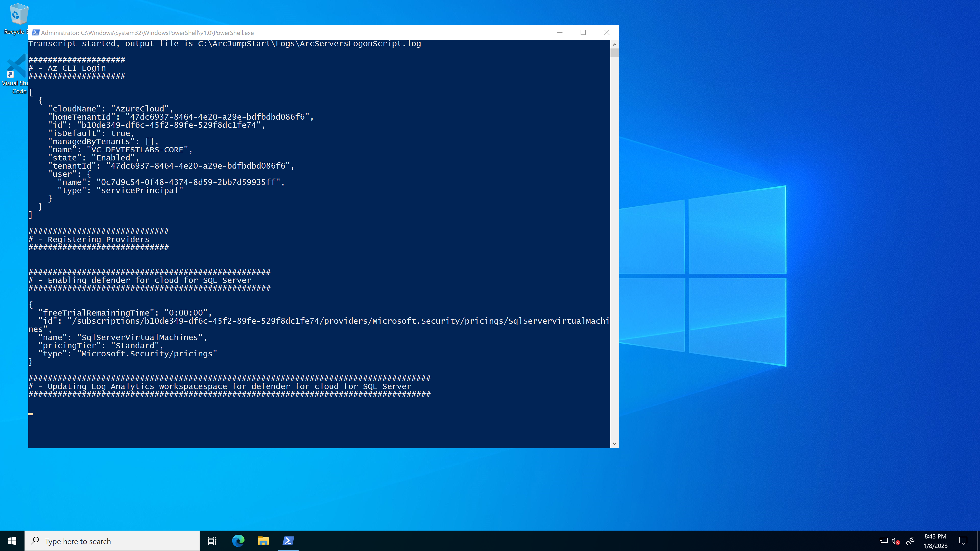Image resolution: width=980 pixels, height=551 pixels.
Task: Minimize the PowerShell window
Action: pyautogui.click(x=560, y=33)
